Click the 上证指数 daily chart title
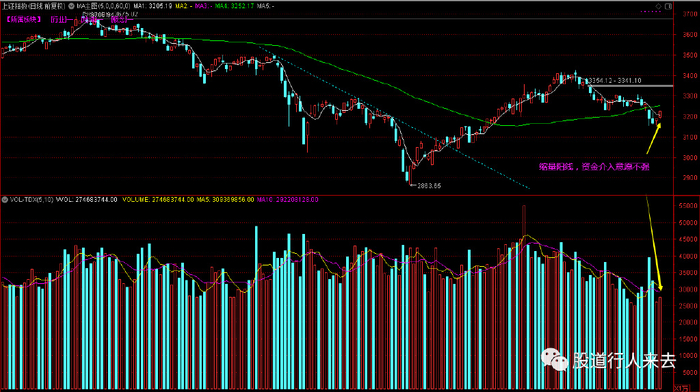Screen dimensions: 700x392 [x=33, y=6]
